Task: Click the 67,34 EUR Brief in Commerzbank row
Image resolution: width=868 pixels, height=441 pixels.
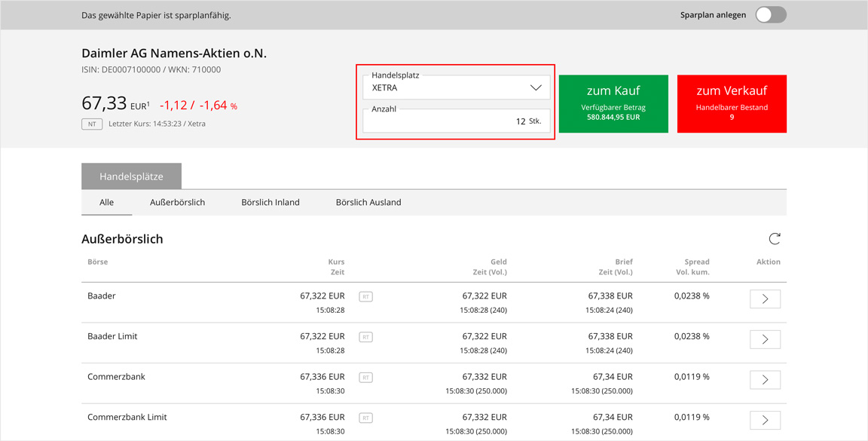Action: coord(613,377)
